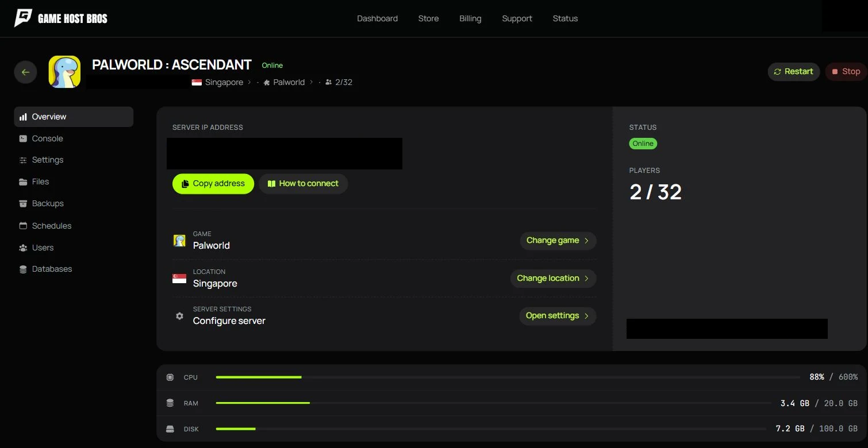Image resolution: width=868 pixels, height=448 pixels.
Task: Click the Databases stack icon in sidebar
Action: (23, 269)
